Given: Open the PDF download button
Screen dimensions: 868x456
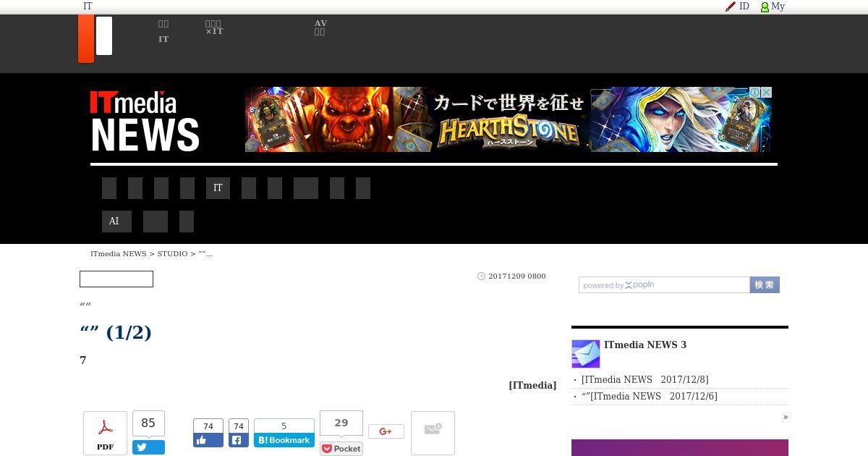Looking at the screenshot, I should [x=105, y=433].
